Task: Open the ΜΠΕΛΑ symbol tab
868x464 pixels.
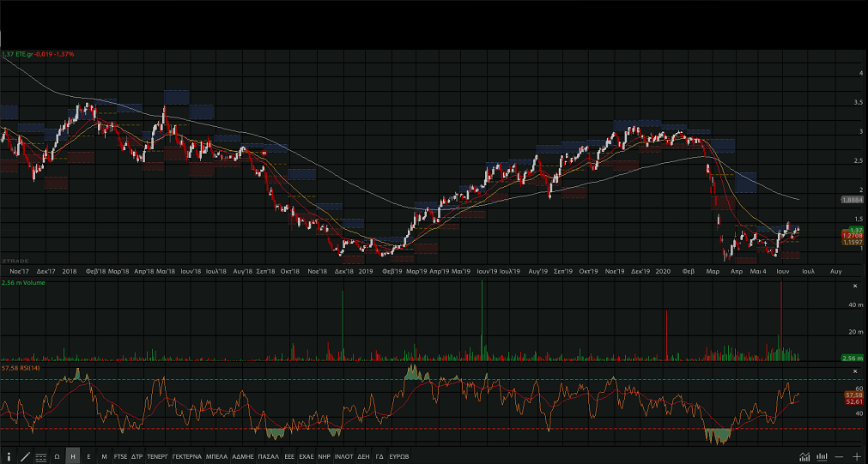Action: [216, 457]
